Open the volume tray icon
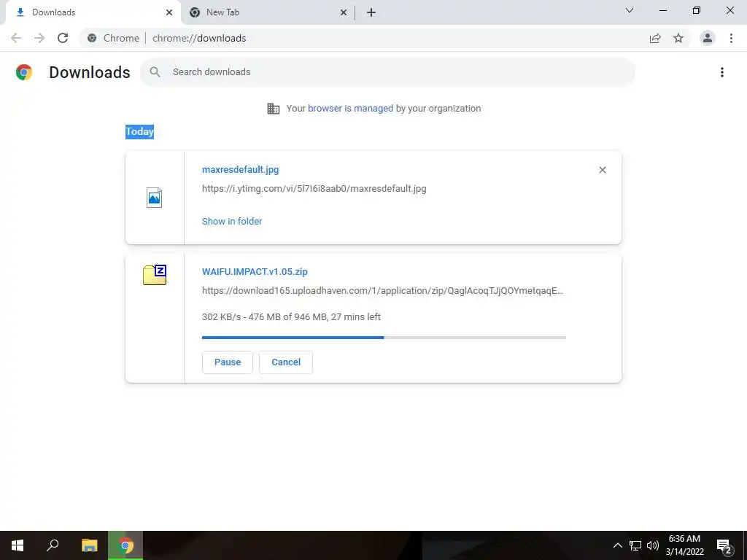The image size is (747, 560). [x=653, y=545]
